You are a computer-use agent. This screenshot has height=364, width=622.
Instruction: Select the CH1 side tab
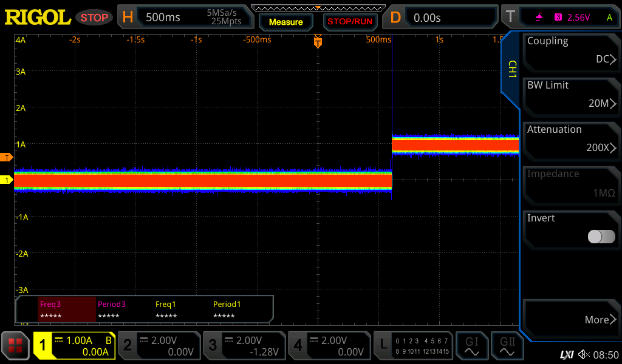511,69
